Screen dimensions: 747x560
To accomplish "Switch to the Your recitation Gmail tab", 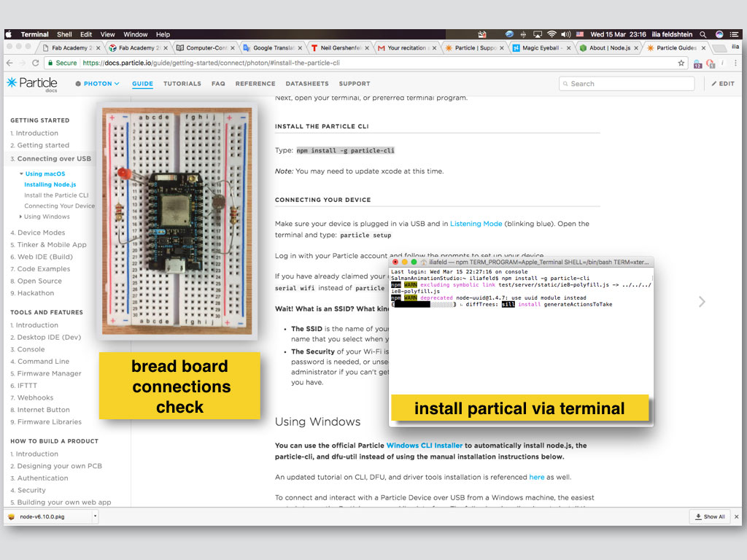I will [x=407, y=47].
